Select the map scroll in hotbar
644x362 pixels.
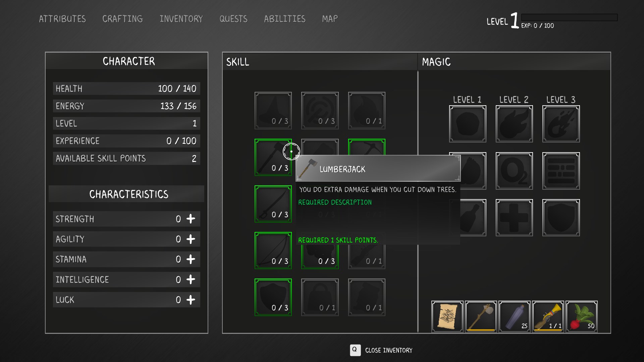(x=447, y=316)
